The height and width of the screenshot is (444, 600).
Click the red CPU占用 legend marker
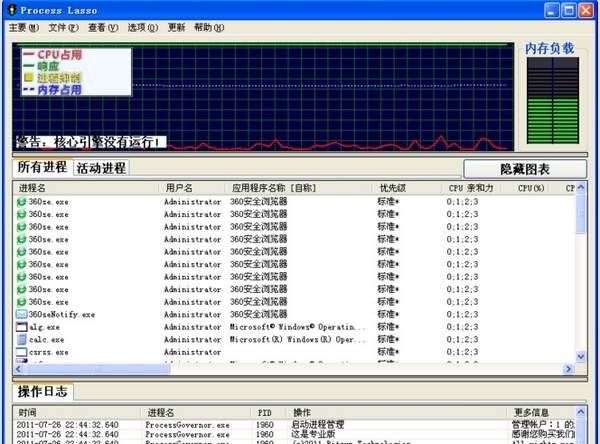pyautogui.click(x=29, y=54)
